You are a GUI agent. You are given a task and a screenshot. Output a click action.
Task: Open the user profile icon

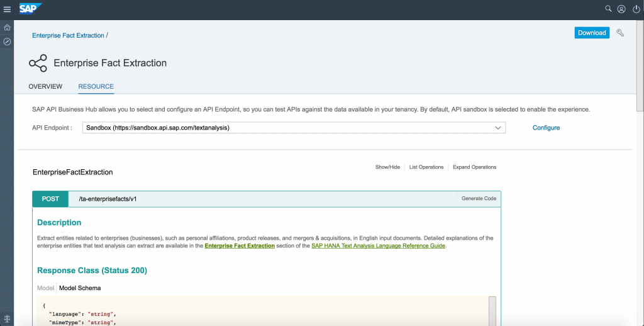(621, 9)
